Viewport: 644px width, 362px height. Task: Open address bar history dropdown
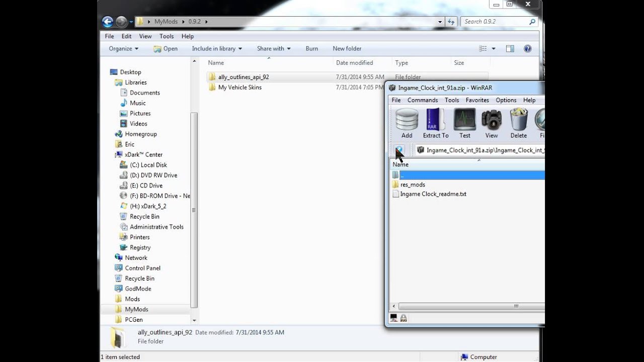coord(440,22)
